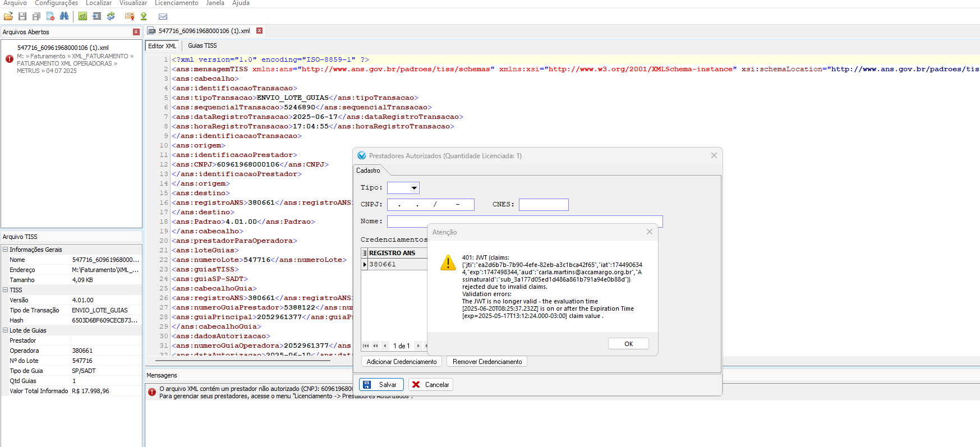This screenshot has height=447, width=980.
Task: Collapse the TISS section
Action: tap(5, 290)
